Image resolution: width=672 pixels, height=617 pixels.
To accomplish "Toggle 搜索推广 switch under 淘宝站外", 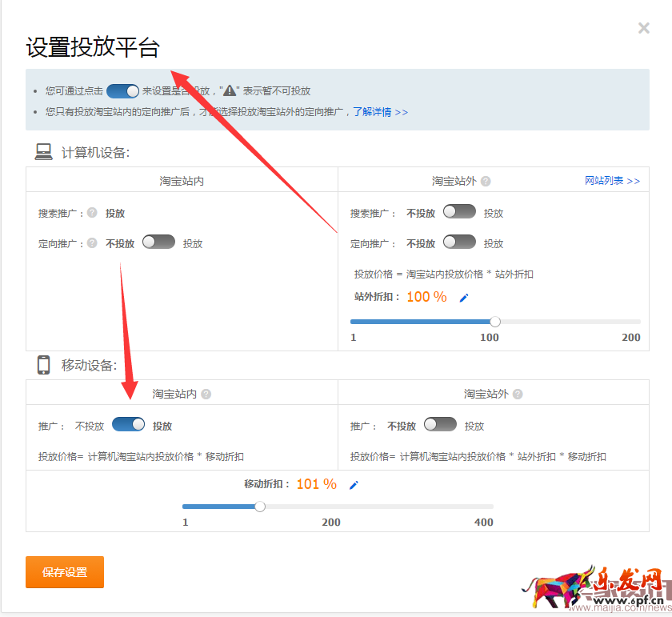I will pyautogui.click(x=459, y=212).
